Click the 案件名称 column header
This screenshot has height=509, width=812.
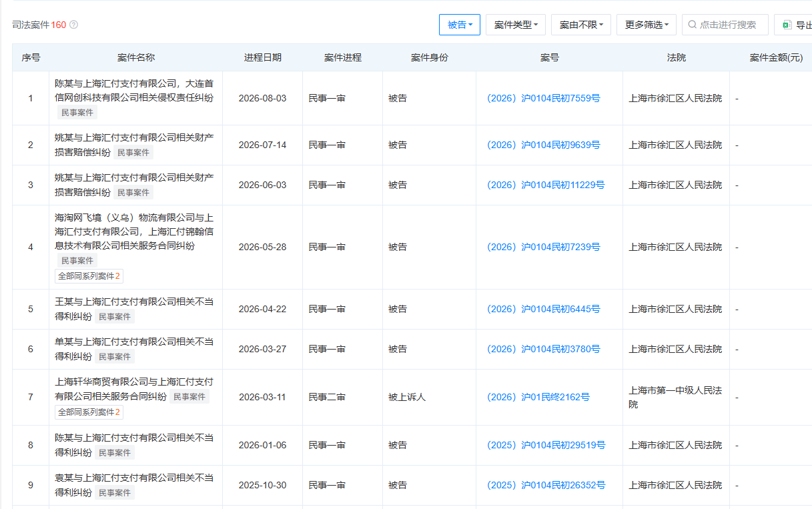pos(136,57)
